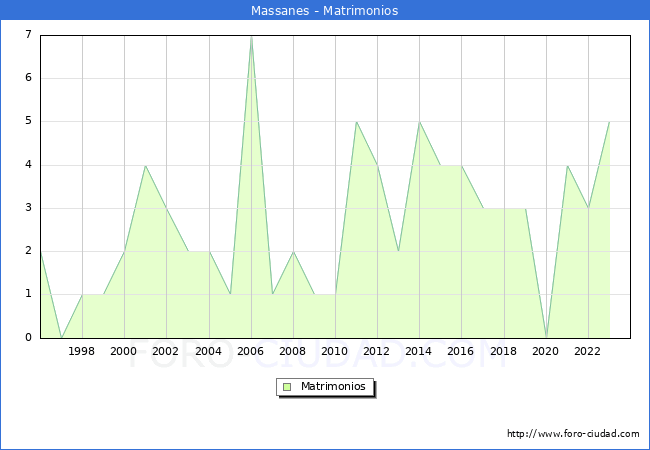This screenshot has height=450, width=650.
Task: Select the 2006 x-axis label
Action: [x=250, y=351]
